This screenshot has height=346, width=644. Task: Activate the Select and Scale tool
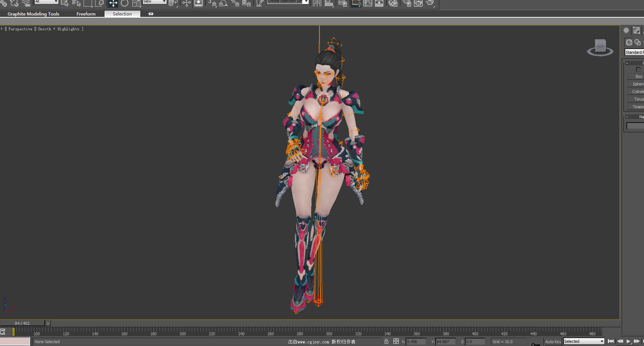(136, 3)
